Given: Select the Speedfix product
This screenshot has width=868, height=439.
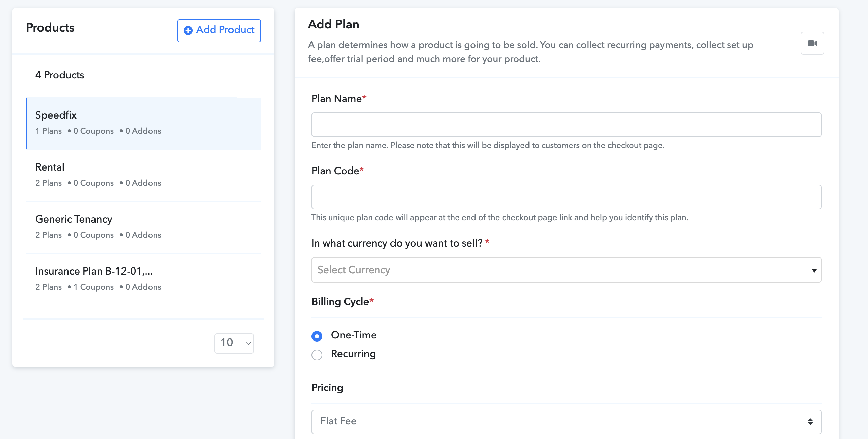Looking at the screenshot, I should point(143,124).
